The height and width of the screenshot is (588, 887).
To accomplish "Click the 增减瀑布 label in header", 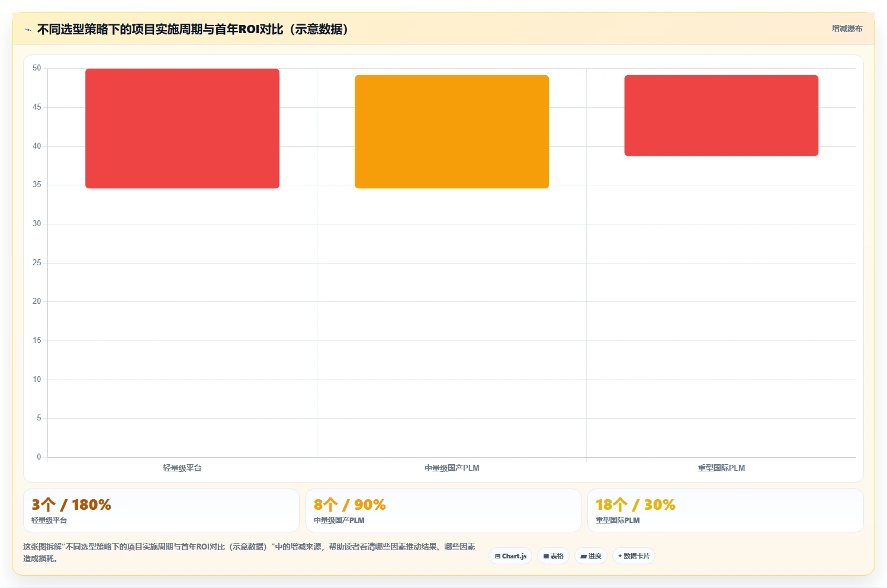I will click(847, 28).
